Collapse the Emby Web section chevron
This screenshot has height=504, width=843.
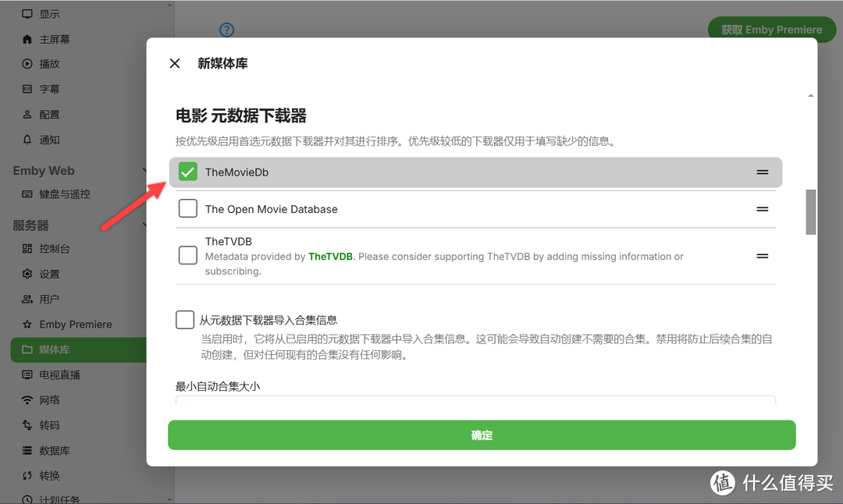click(x=144, y=170)
